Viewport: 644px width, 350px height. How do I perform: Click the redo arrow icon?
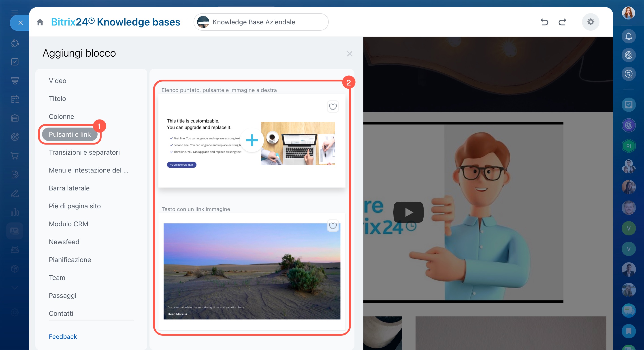point(562,22)
